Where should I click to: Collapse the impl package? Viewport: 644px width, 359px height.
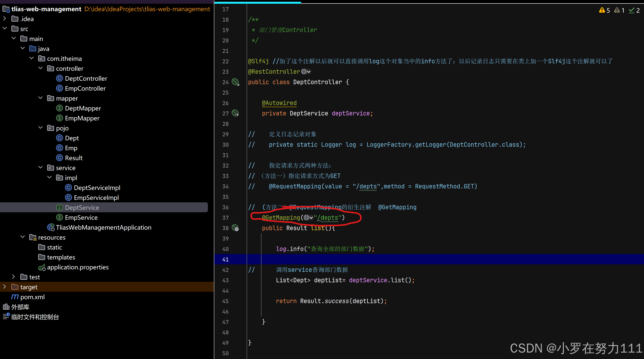(x=50, y=178)
